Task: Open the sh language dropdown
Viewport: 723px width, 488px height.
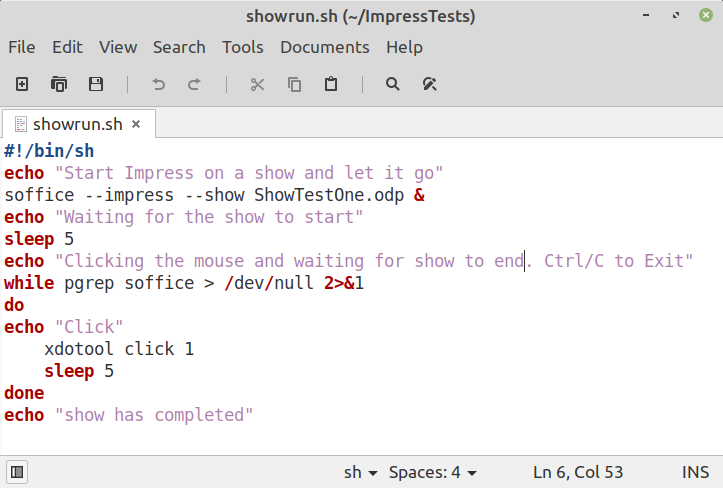Action: (361, 472)
